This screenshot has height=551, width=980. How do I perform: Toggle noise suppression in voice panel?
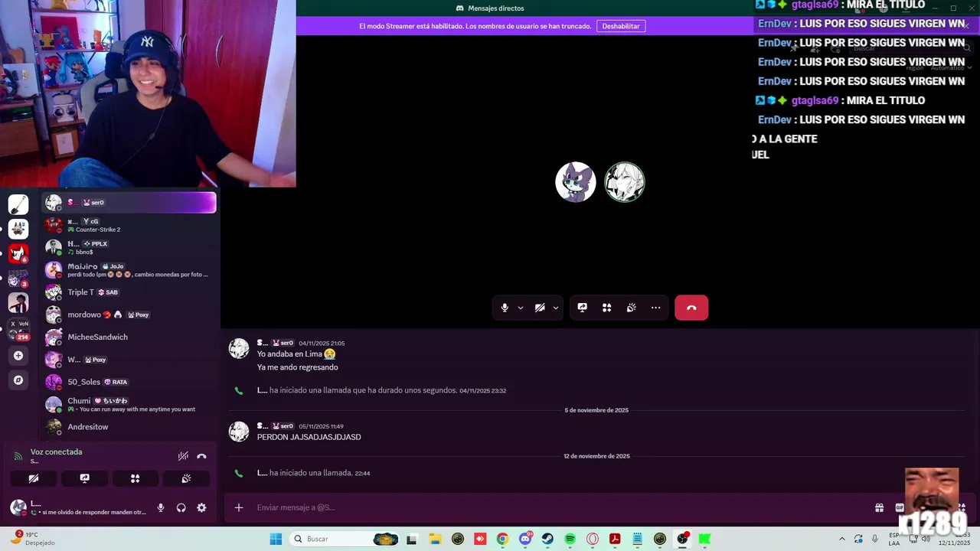[183, 456]
